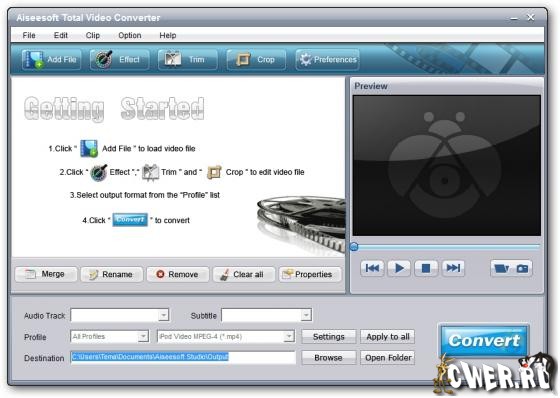Skip to next frame in preview
The width and height of the screenshot is (560, 398).
453,268
